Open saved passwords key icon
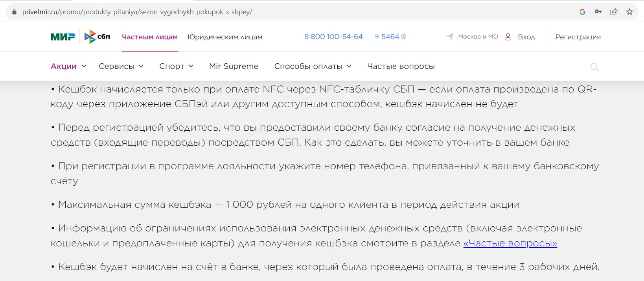 tap(598, 12)
